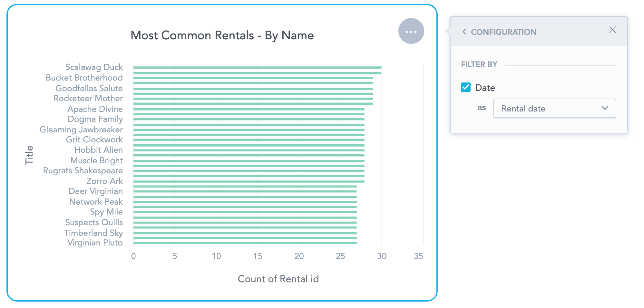Select the Virginian Pluto bar

[242, 243]
